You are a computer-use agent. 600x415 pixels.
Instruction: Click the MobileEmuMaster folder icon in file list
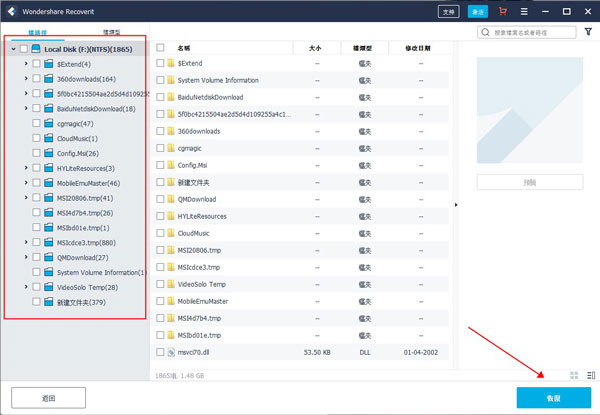coord(171,301)
